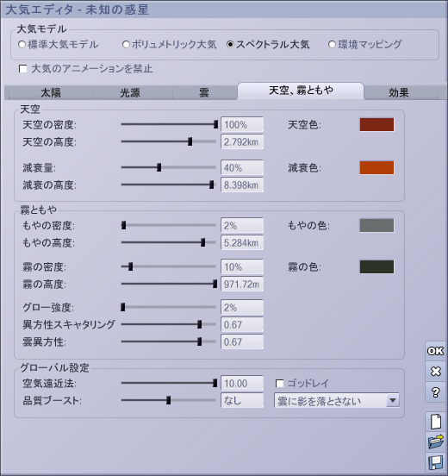
Task: Save atmosphere with floppy disk icon
Action: pyautogui.click(x=436, y=463)
